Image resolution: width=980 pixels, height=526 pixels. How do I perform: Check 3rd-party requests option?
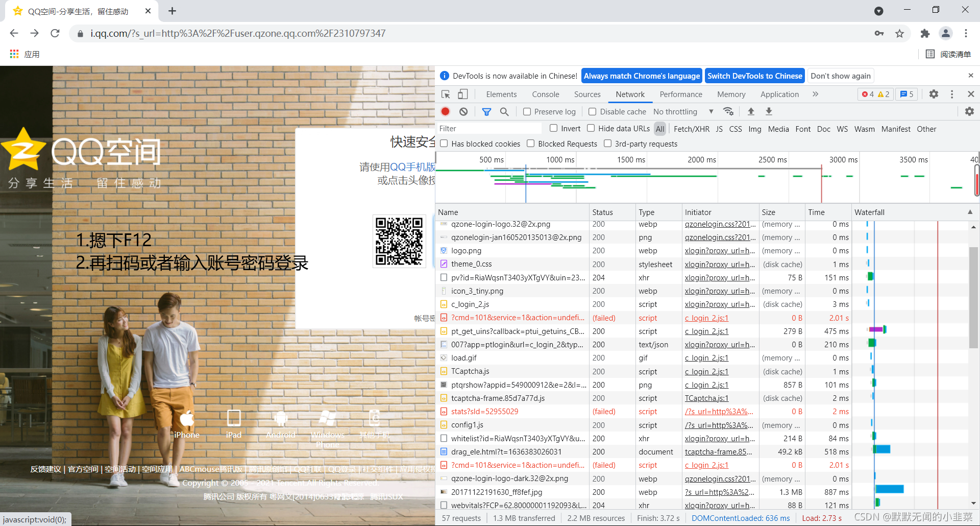[x=607, y=144]
